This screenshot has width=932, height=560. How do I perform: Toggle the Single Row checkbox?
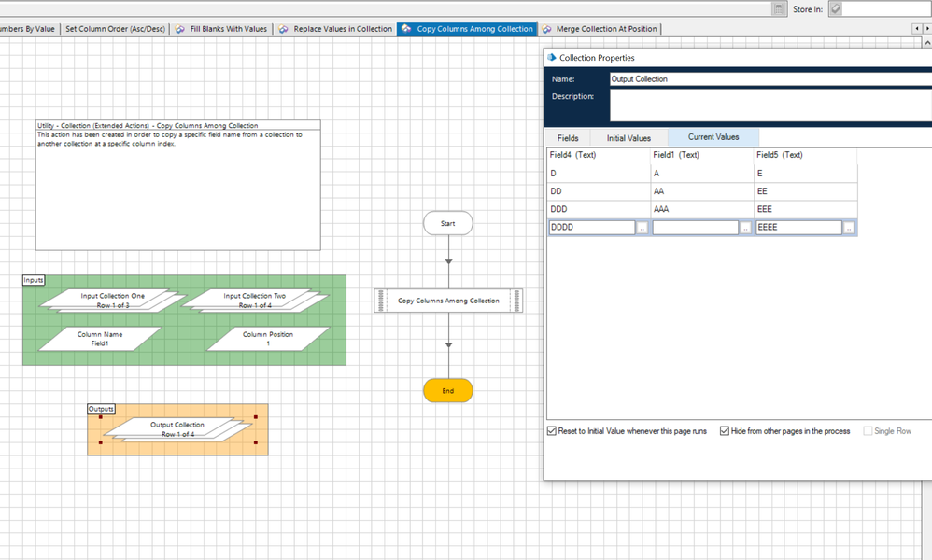click(868, 431)
